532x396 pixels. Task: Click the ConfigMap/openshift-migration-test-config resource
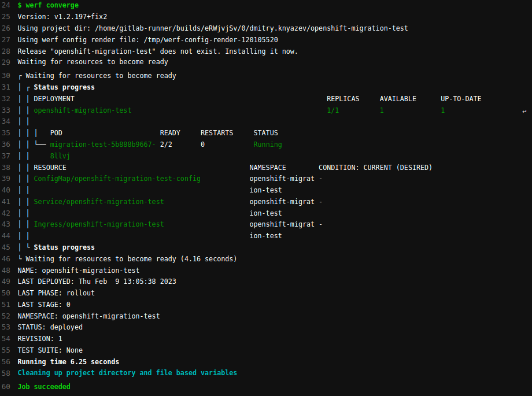[x=117, y=179]
